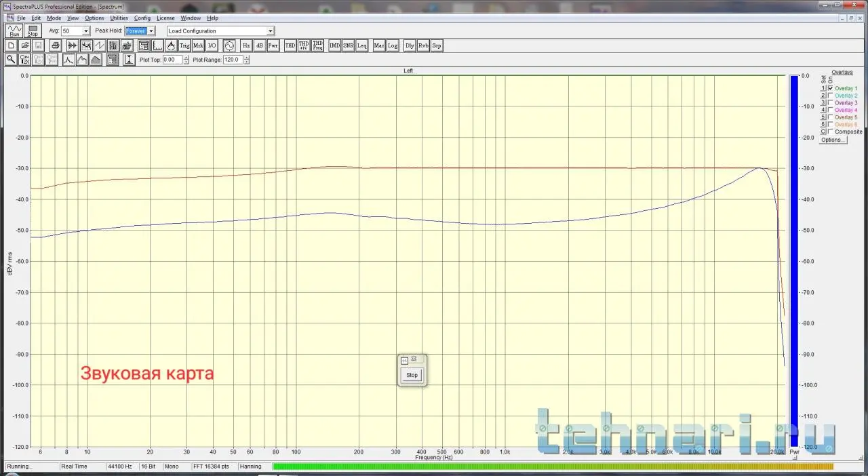Viewport: 868px width, 476px height.
Task: Enable Overlay 2 checkbox
Action: [831, 96]
